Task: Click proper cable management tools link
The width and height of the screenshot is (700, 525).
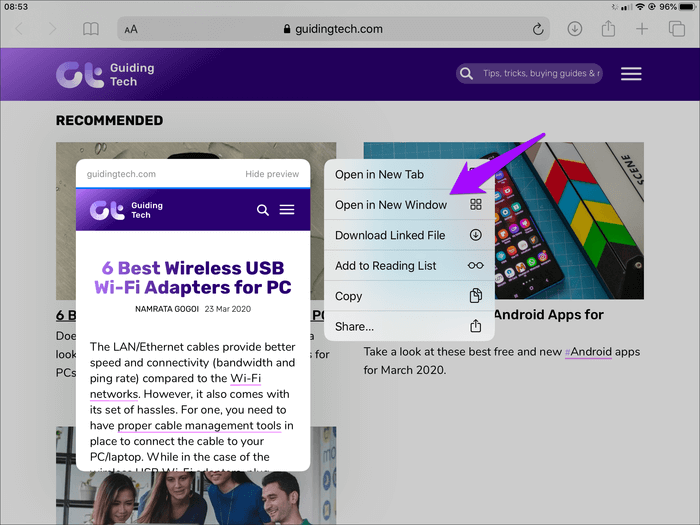Action: click(x=199, y=425)
